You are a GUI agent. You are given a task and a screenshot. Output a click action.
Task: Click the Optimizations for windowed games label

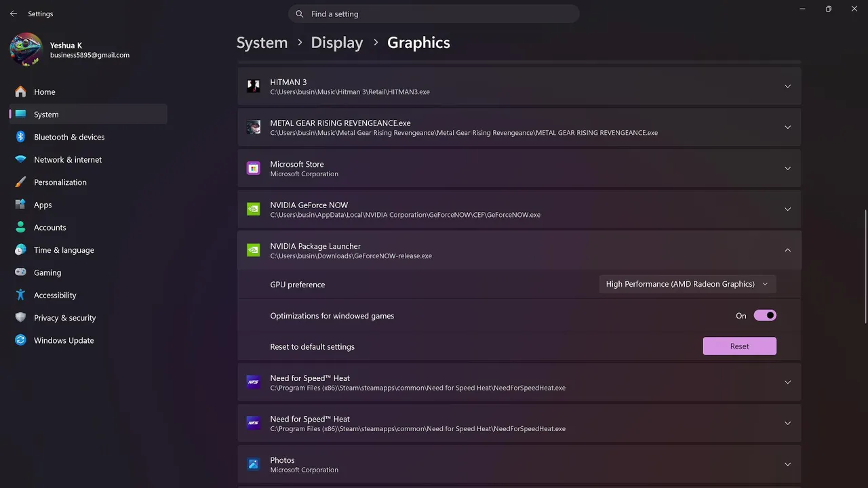click(x=332, y=316)
